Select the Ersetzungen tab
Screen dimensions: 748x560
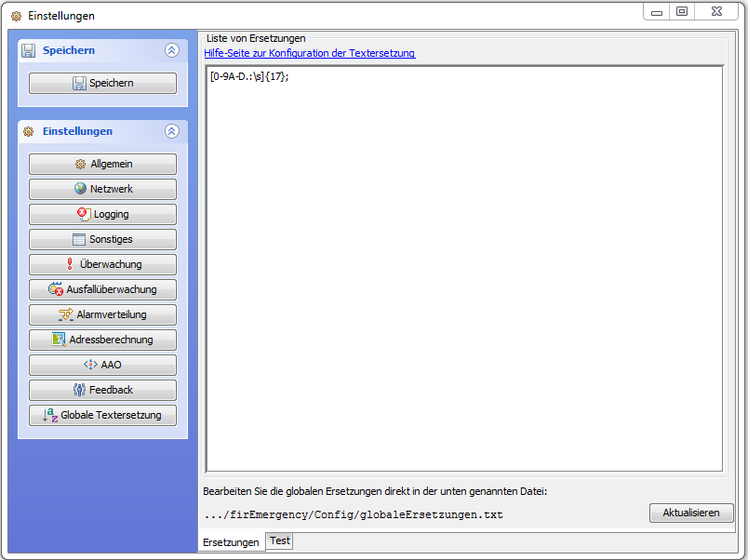231,541
